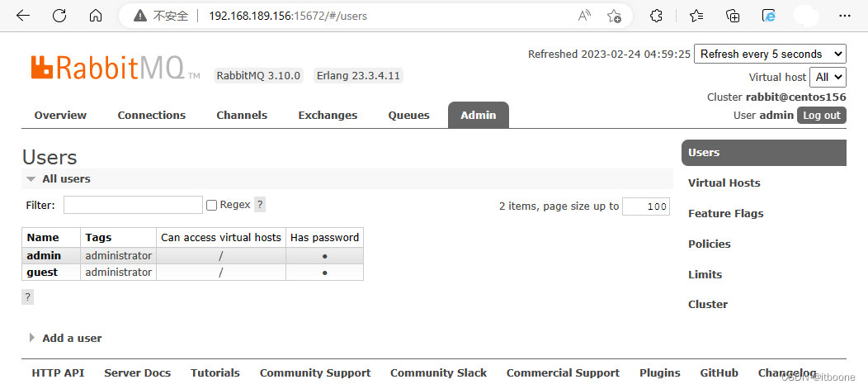The image size is (868, 389).
Task: Open the browser settings three-dots menu
Action: pyautogui.click(x=844, y=16)
